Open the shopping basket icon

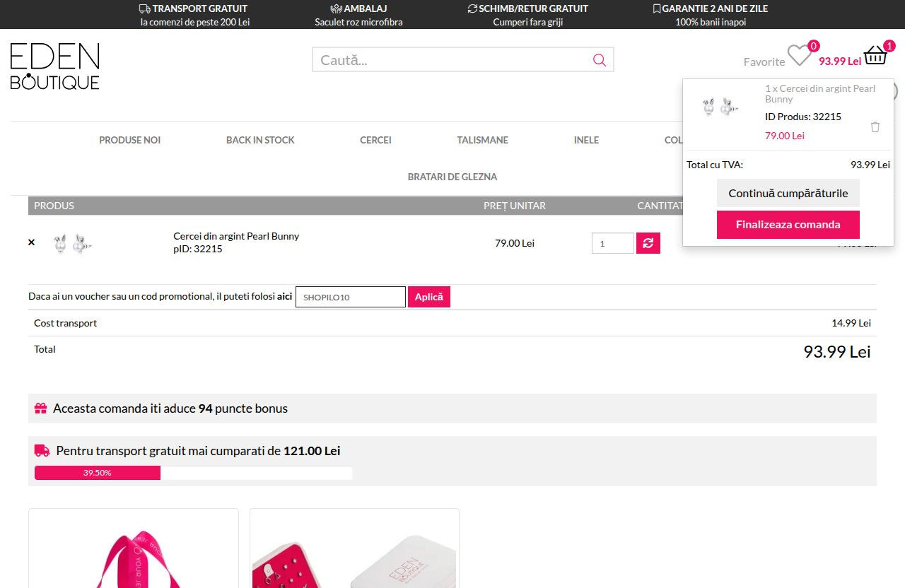tap(875, 55)
